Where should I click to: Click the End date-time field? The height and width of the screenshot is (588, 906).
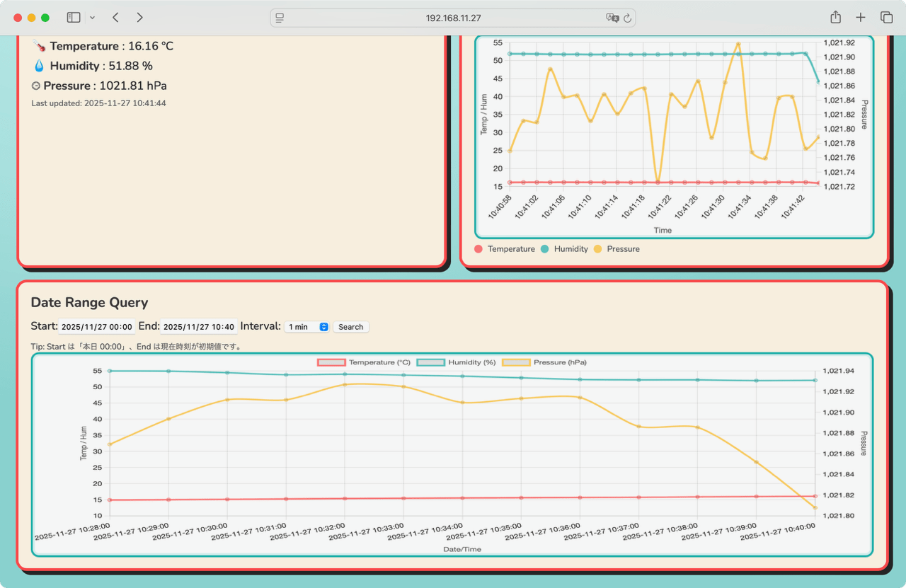click(199, 327)
